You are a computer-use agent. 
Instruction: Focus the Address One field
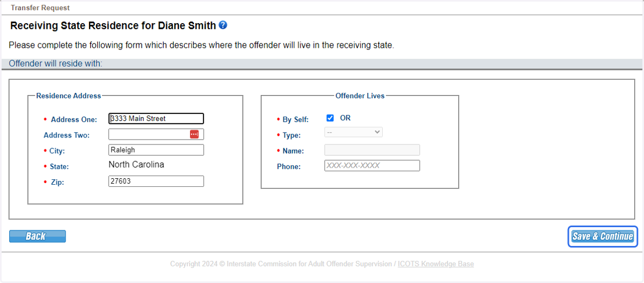click(156, 119)
